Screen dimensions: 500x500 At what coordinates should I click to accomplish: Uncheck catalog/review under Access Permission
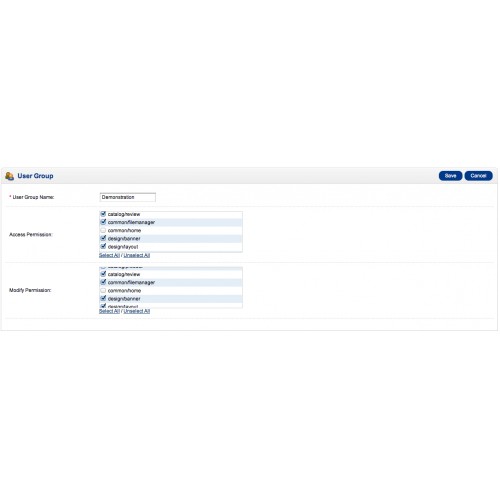(103, 214)
